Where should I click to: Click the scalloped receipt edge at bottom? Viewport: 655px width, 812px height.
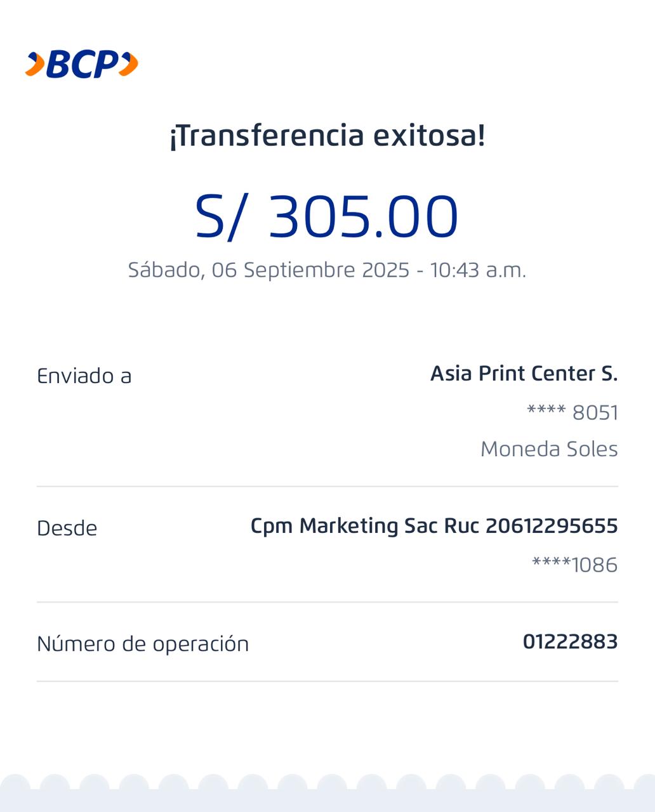[327, 793]
